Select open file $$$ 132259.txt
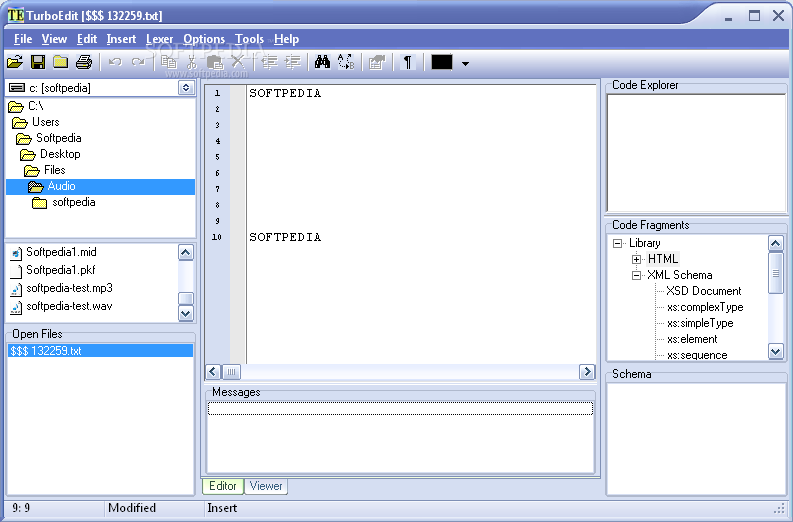The height and width of the screenshot is (522, 793). 100,351
